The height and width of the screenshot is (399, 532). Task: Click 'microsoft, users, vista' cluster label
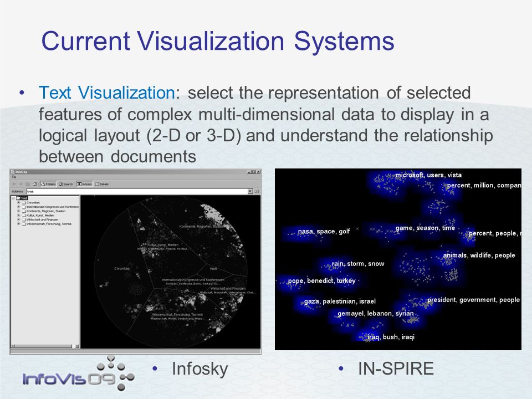(x=428, y=175)
